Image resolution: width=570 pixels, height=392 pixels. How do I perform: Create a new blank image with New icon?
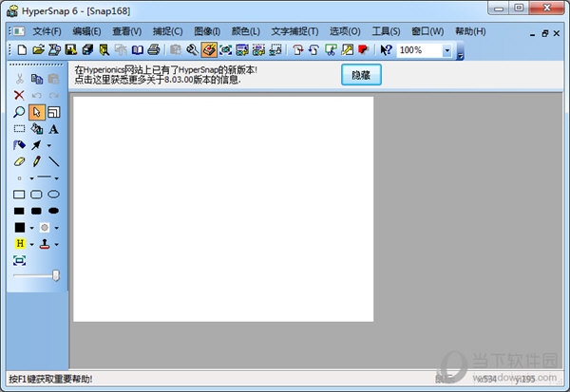coord(22,49)
